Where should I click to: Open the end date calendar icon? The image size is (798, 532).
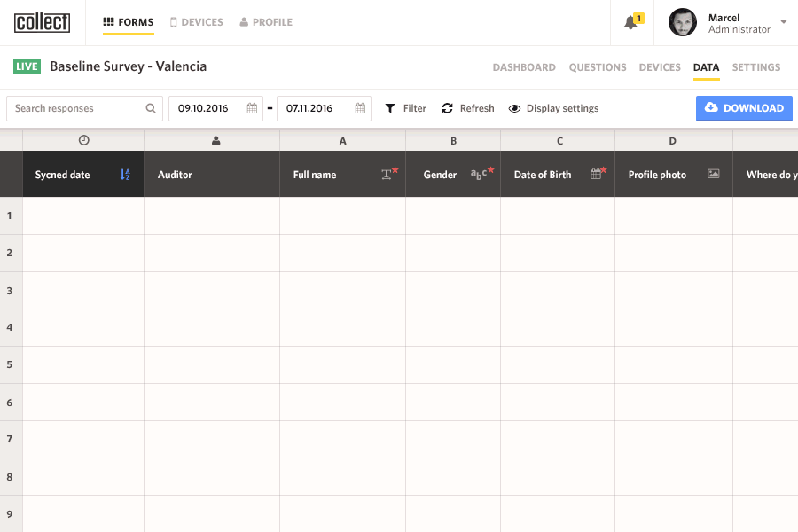coord(360,108)
